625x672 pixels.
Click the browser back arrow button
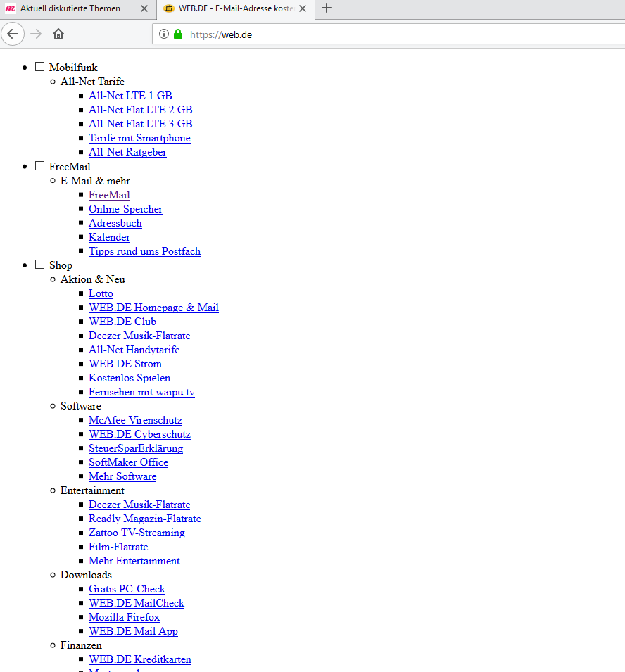tap(13, 34)
